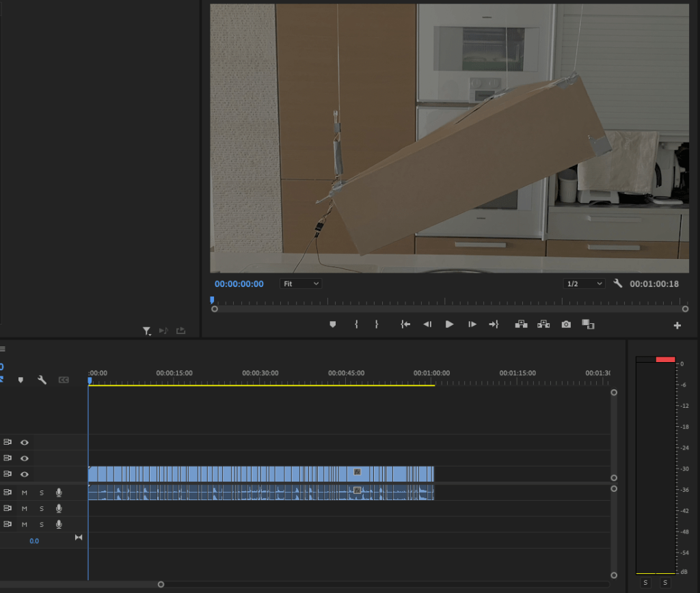Click the Add Marker icon under the monitor
This screenshot has width=700, height=593.
333,325
